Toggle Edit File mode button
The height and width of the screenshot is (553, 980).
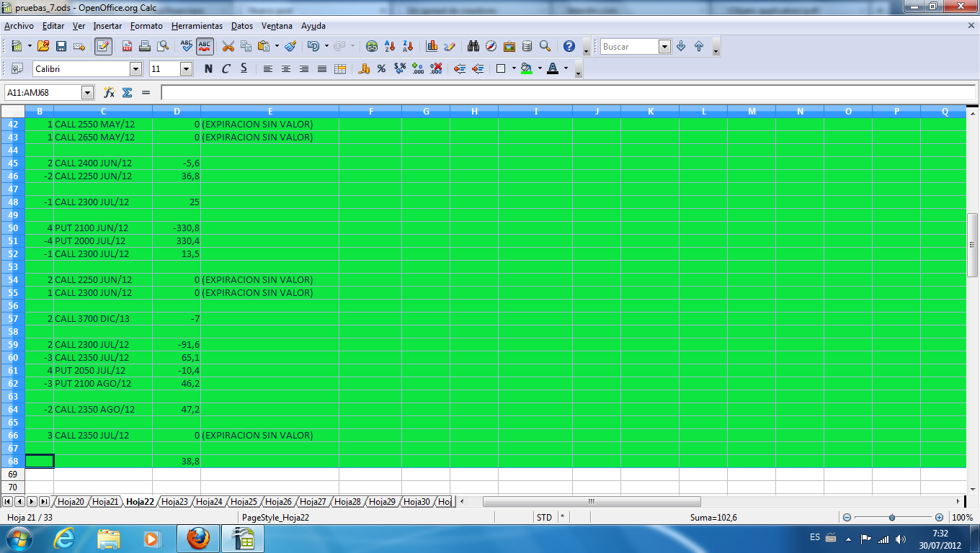point(103,46)
